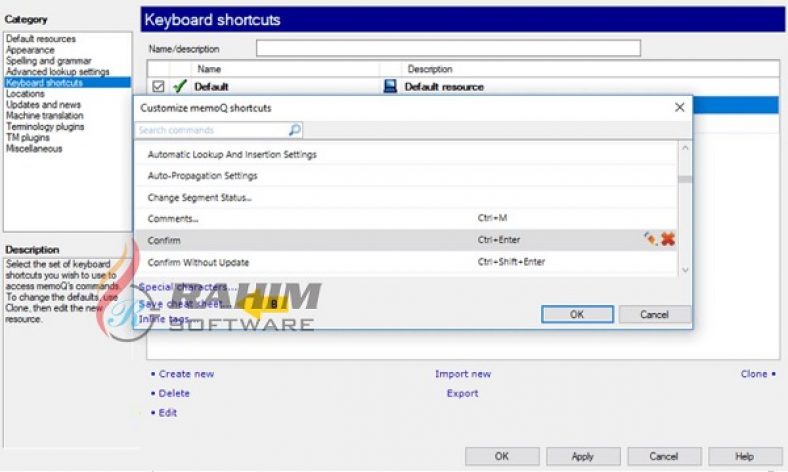
Task: Click the red delete shortcut icon on the Confirm row
Action: click(x=668, y=239)
